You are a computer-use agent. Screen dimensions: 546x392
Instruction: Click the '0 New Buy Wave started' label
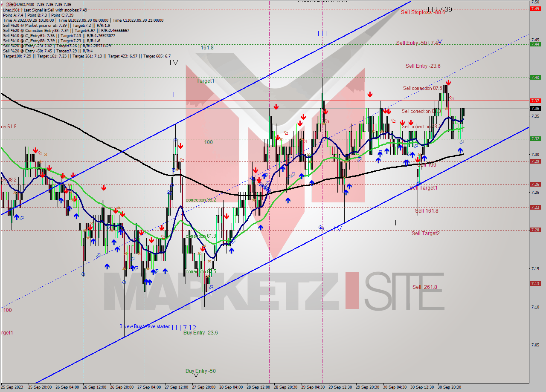[x=145, y=327]
